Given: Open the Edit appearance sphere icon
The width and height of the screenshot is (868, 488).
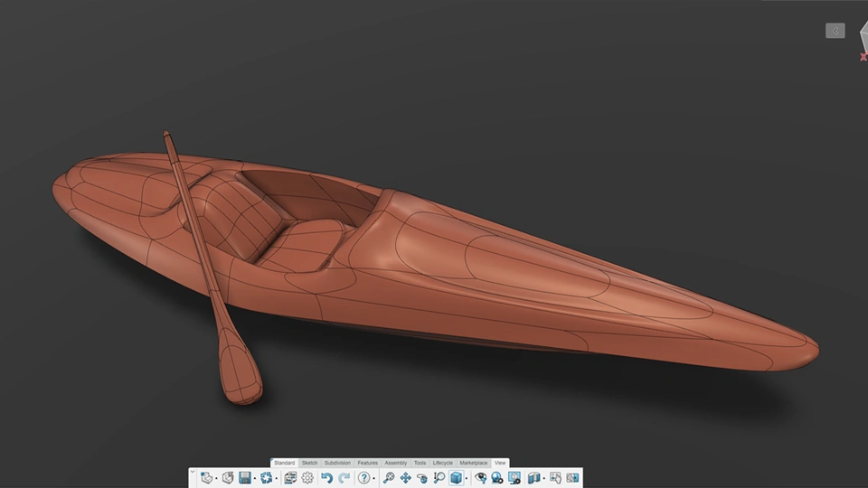Looking at the screenshot, I should 497,477.
